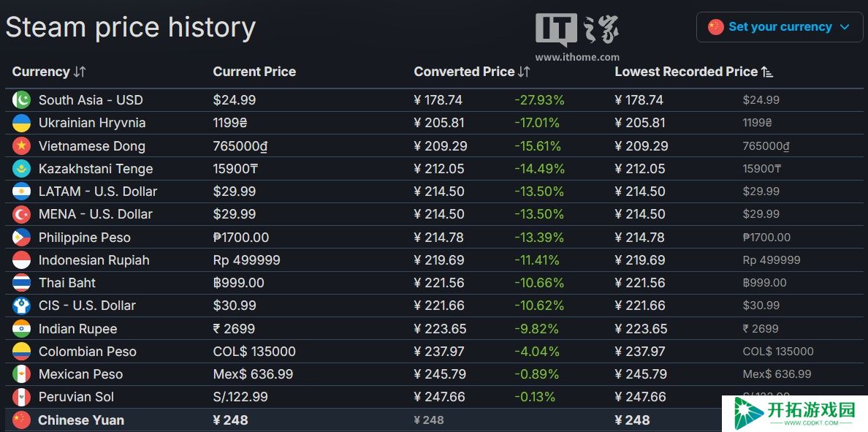Click the Kazakhstani Tenge flag icon
The height and width of the screenshot is (432, 868).
(22, 169)
